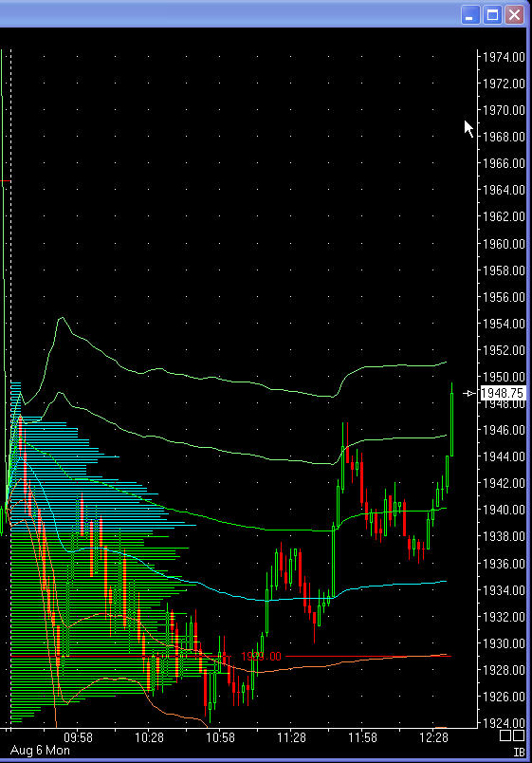This screenshot has height=763, width=532.
Task: Close the chart window
Action: point(515,15)
